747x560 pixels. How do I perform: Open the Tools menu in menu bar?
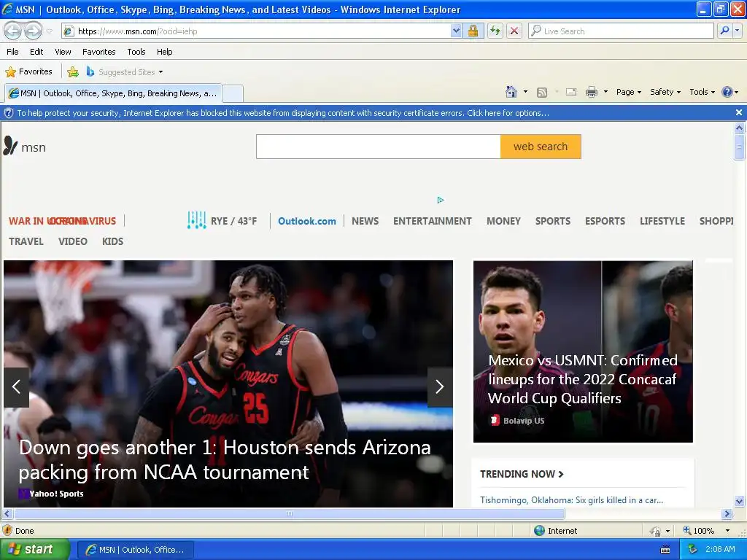(136, 52)
